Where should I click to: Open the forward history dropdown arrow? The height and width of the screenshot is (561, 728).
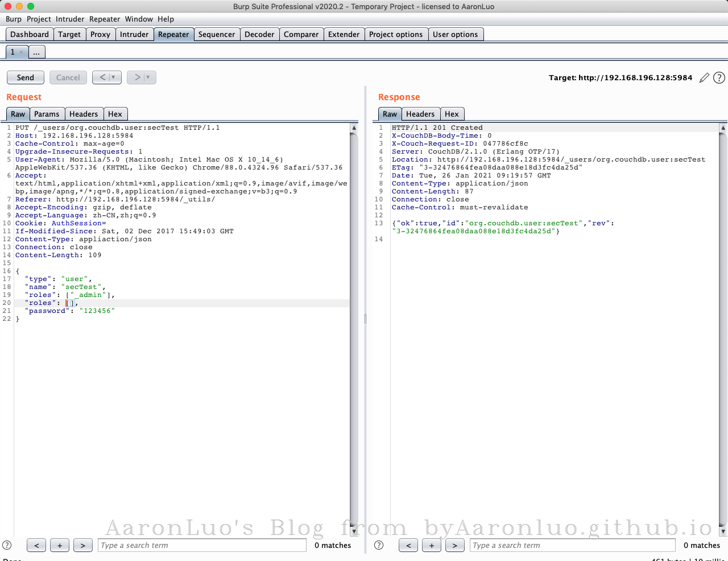coord(148,77)
